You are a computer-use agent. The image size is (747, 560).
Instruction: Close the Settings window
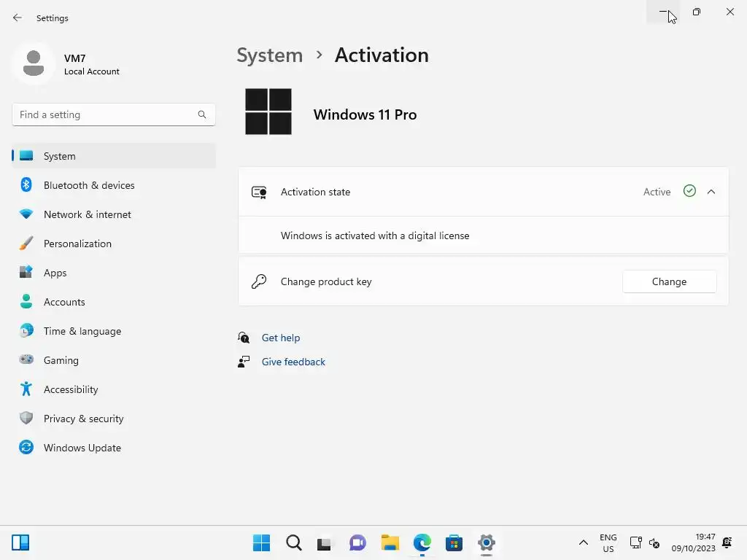point(729,12)
